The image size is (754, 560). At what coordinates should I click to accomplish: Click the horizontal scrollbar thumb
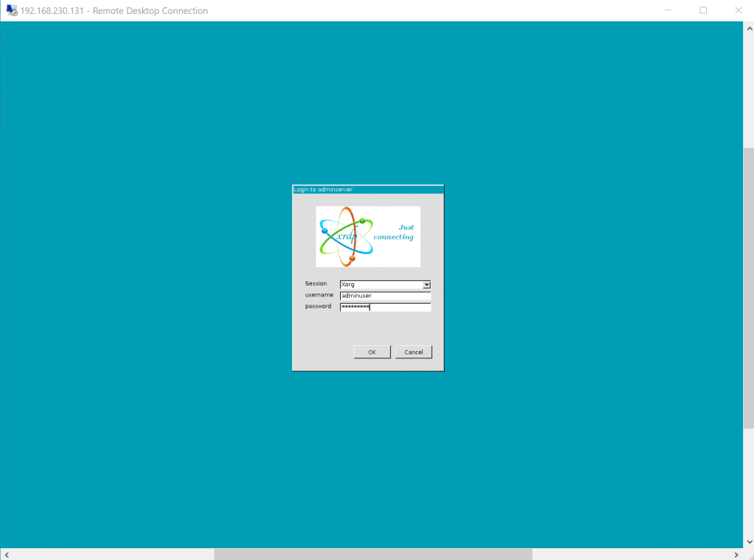(x=373, y=555)
